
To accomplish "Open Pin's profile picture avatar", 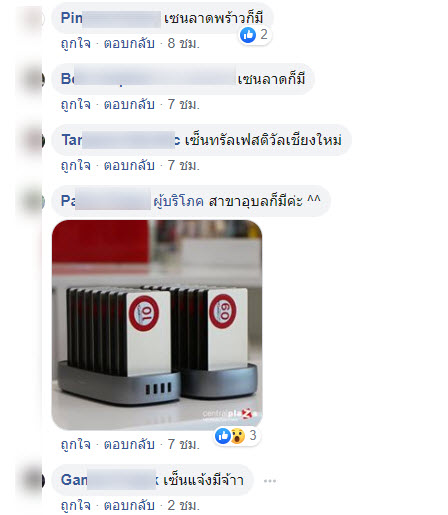I will click(33, 18).
